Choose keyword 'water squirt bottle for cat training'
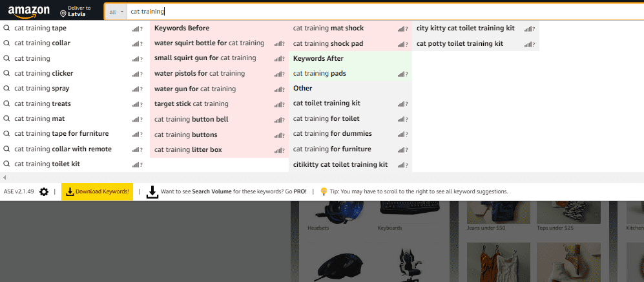This screenshot has height=282, width=644. coord(209,43)
